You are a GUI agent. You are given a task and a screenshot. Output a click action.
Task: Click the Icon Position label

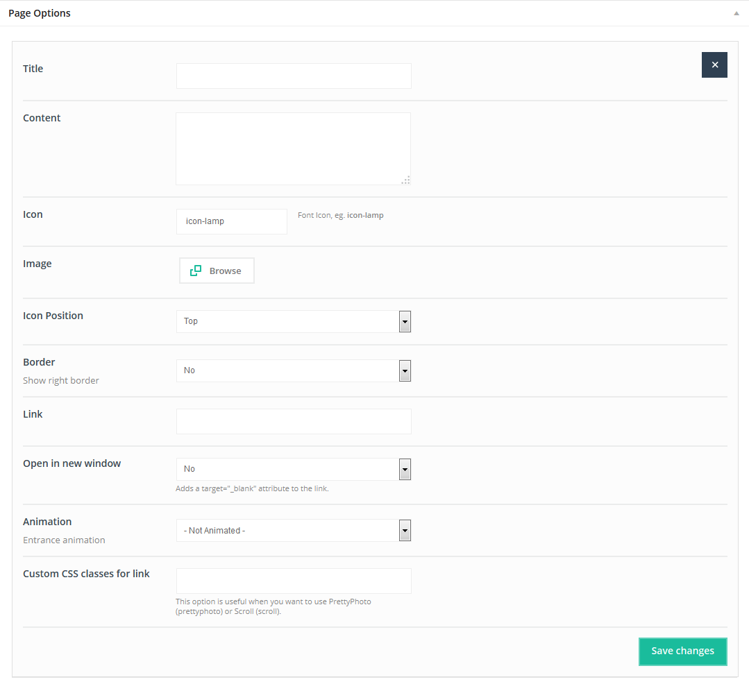[x=53, y=316]
